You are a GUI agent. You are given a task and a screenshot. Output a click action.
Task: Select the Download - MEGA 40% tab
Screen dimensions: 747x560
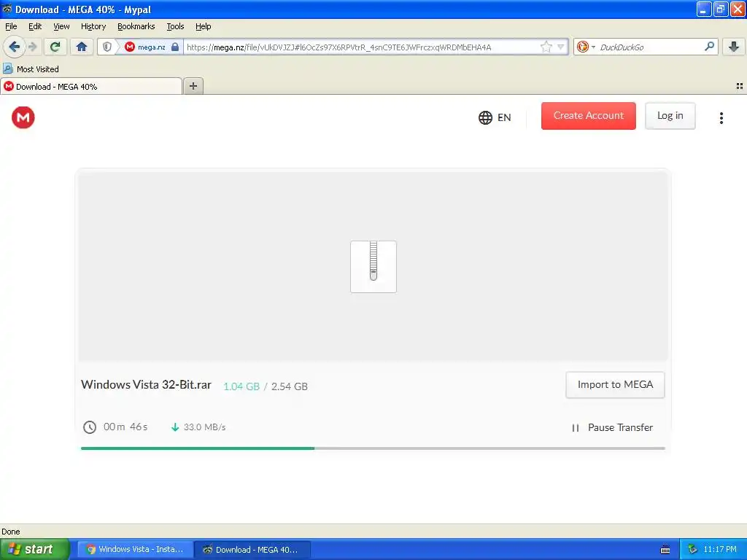91,87
